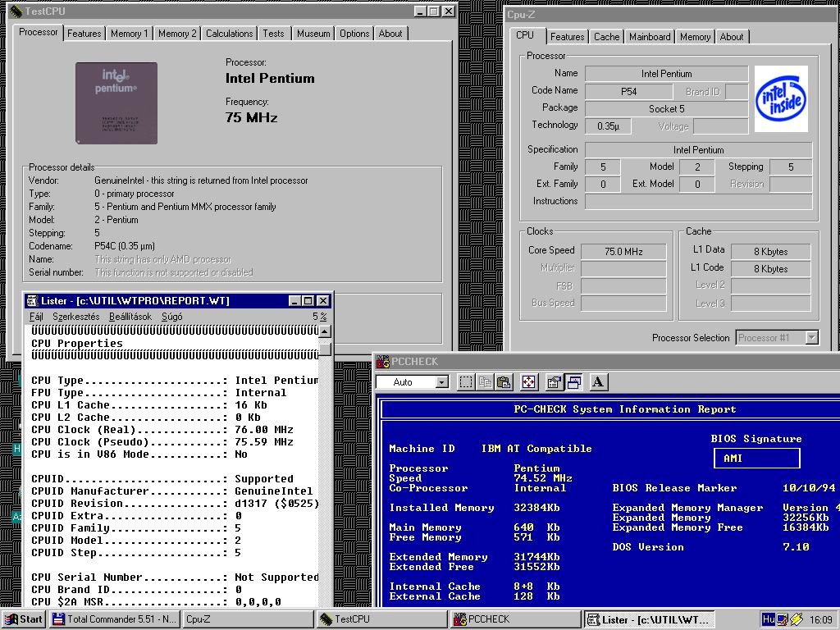Open the Fájl menu in Lister
This screenshot has height=630, width=840.
tap(37, 317)
